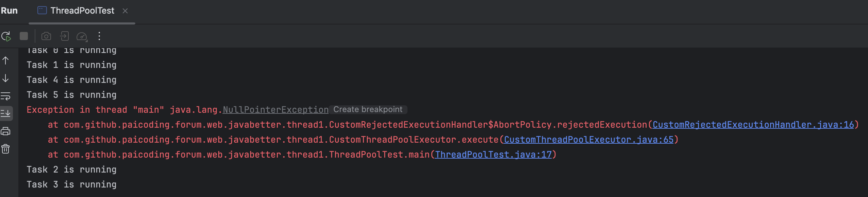Screen dimensions: 868x197
Task: Select the ThreadPoolTest run tab
Action: point(82,11)
